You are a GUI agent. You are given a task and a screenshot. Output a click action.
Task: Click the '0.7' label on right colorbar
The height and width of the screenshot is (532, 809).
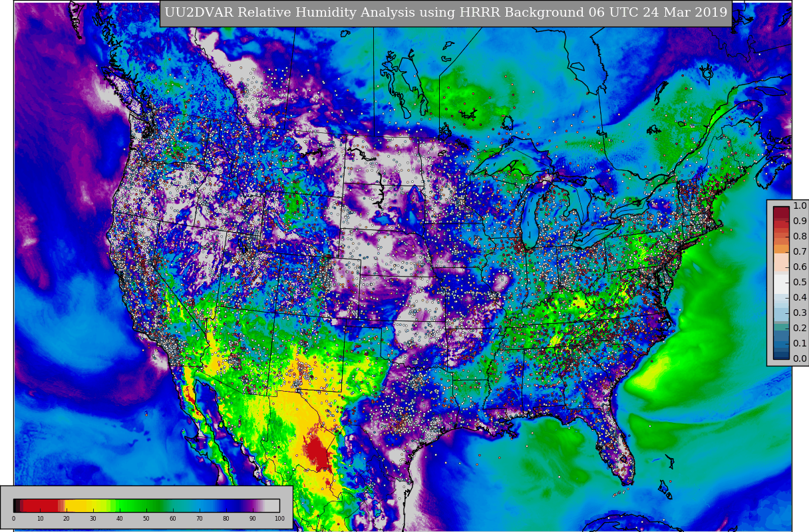pyautogui.click(x=800, y=252)
